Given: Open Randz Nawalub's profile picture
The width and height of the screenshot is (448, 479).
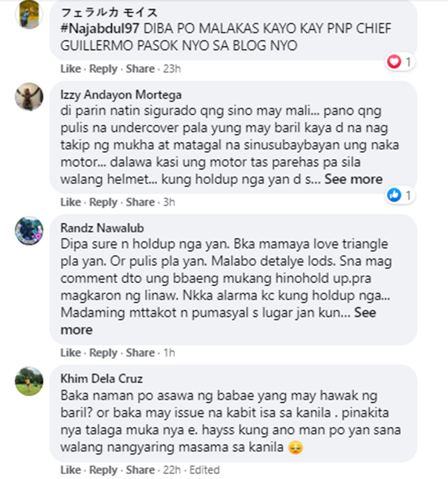Looking at the screenshot, I should coord(29,231).
